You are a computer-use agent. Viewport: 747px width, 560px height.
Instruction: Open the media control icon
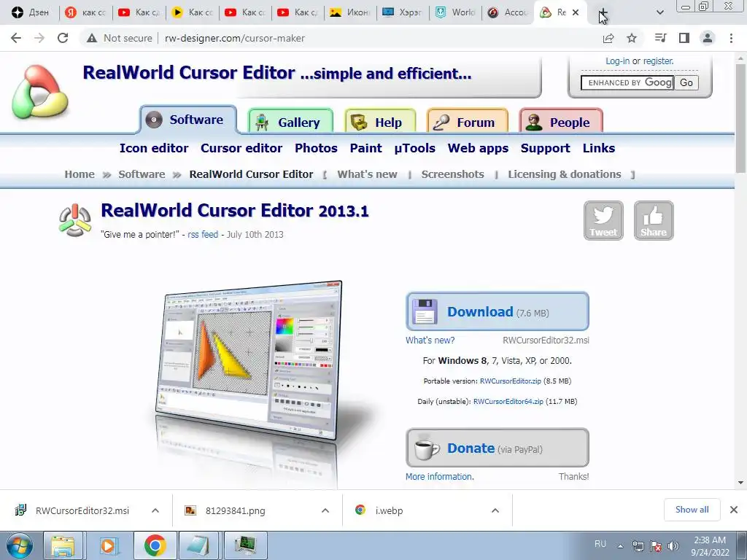(x=660, y=38)
